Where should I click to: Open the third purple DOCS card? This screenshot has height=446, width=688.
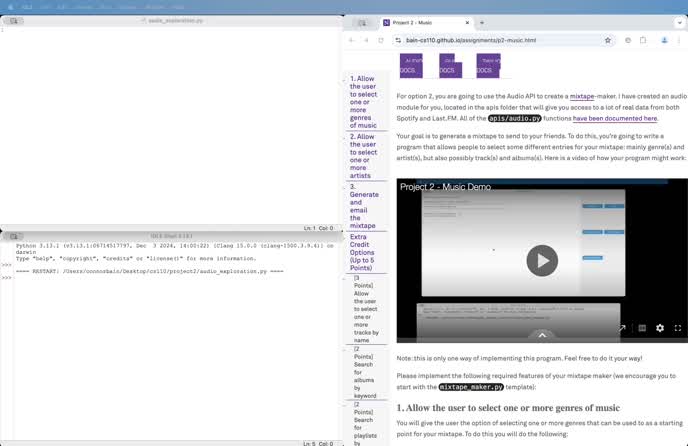pyautogui.click(x=488, y=65)
